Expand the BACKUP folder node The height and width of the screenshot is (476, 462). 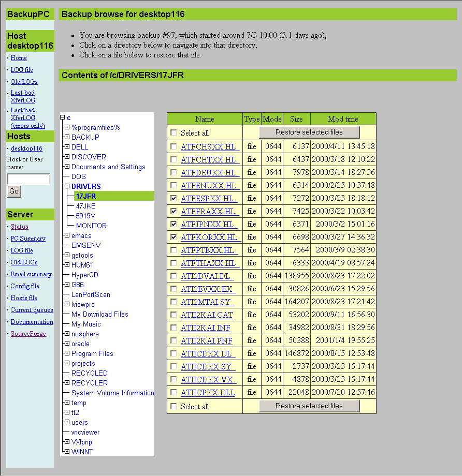(x=67, y=137)
